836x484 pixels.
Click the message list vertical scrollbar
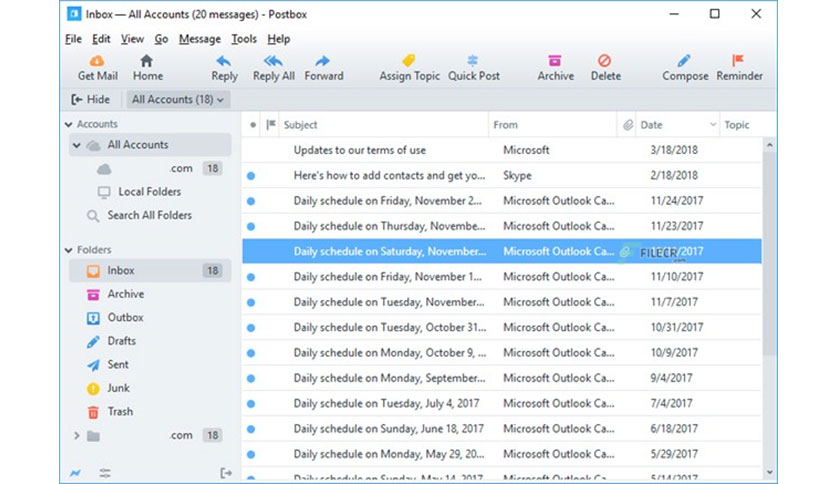[769, 253]
